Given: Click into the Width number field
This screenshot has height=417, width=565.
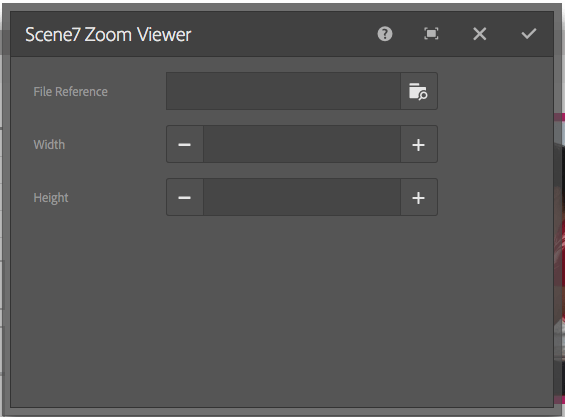Looking at the screenshot, I should tap(302, 144).
